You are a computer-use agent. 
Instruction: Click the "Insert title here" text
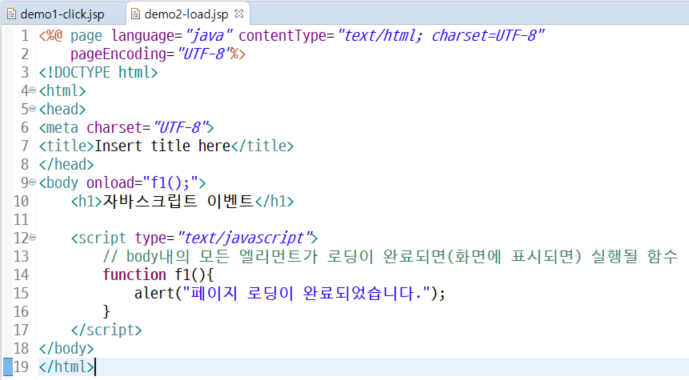pyautogui.click(x=163, y=146)
